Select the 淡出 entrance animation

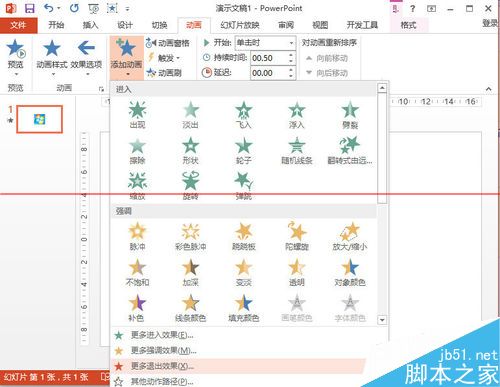coord(191,115)
